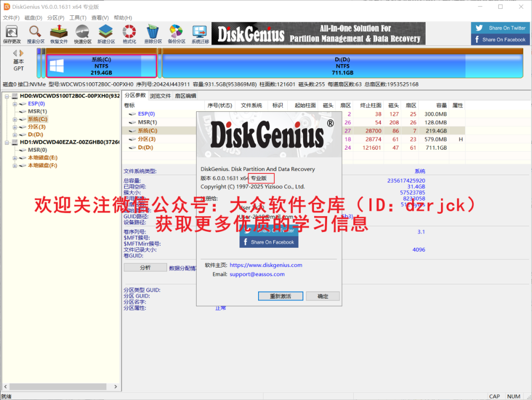Click the Save Changes (保存更改) toolbar icon
Image resolution: width=532 pixels, height=400 pixels.
(x=12, y=34)
